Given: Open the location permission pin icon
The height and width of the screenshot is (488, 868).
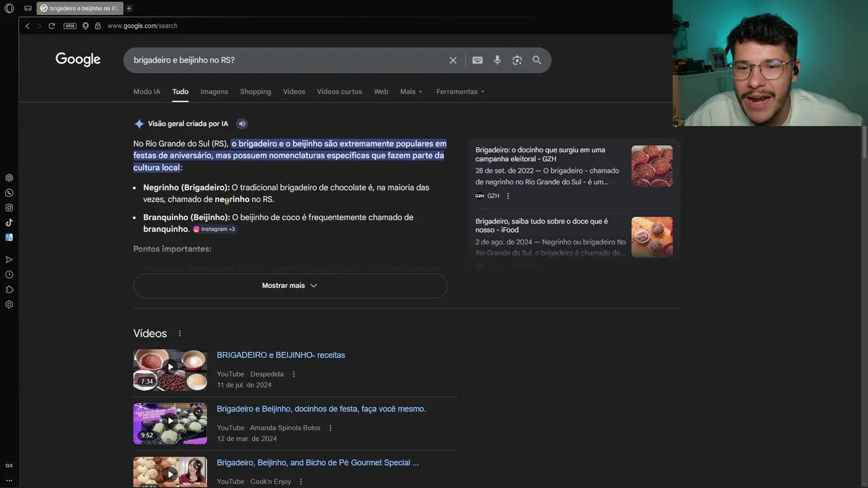Looking at the screenshot, I should [x=85, y=26].
